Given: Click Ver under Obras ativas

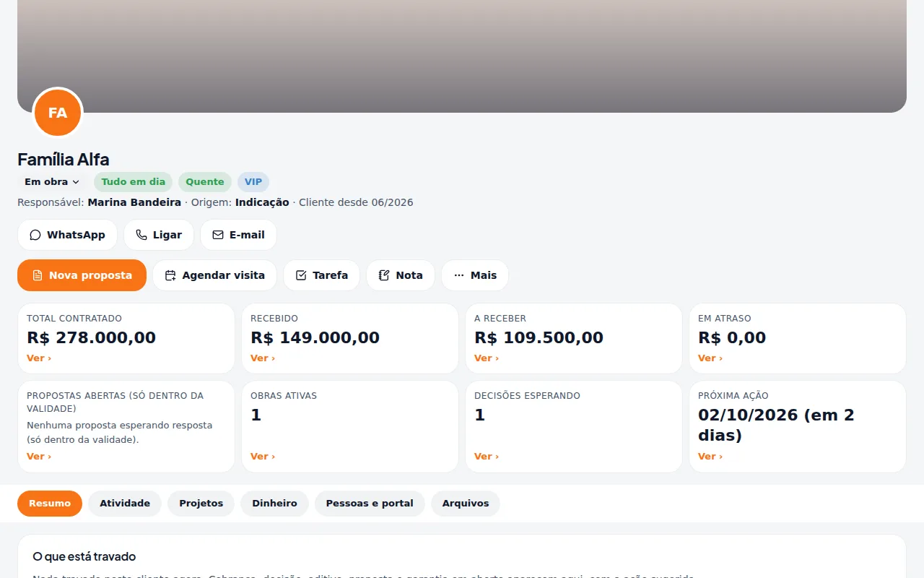Looking at the screenshot, I should coord(263,457).
